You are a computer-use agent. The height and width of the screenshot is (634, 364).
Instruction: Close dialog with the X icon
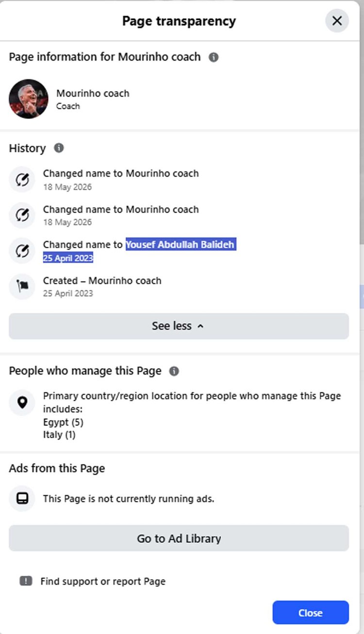point(337,21)
